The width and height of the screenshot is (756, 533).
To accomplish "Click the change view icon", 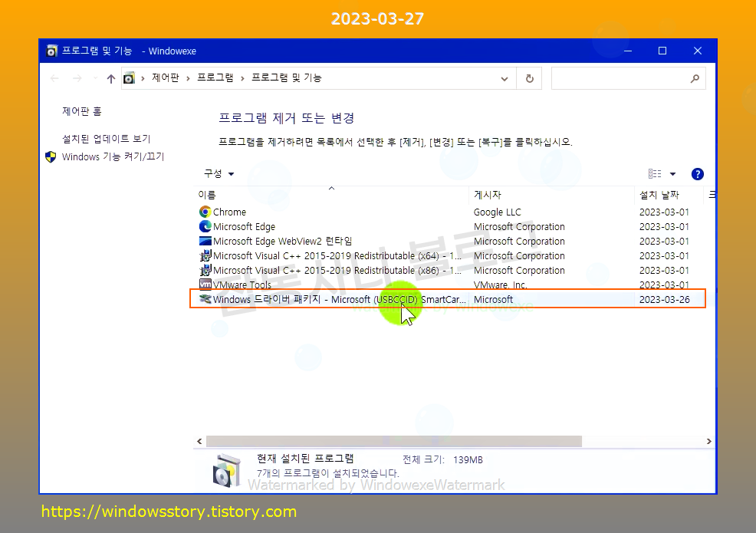I will pos(655,173).
